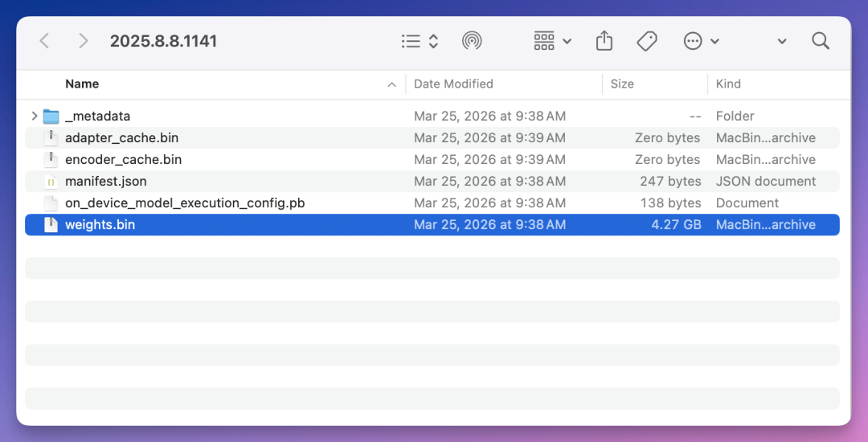This screenshot has height=442, width=868.
Task: Sort by the Date Modified column header
Action: [x=453, y=84]
